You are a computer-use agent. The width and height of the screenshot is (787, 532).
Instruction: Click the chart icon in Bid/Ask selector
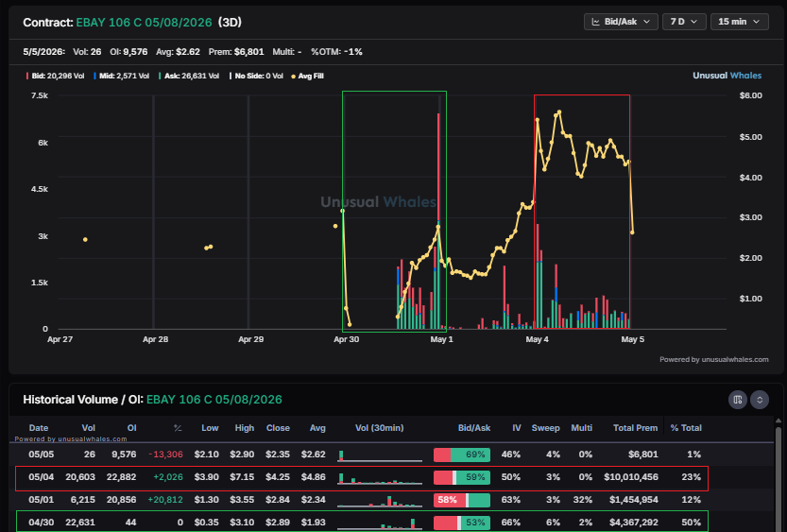(x=596, y=22)
